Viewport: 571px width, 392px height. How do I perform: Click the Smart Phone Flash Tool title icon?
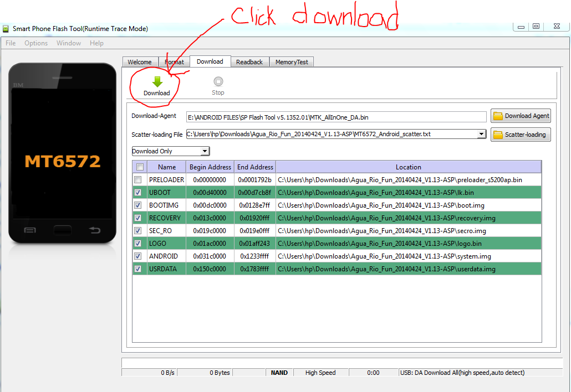(6, 29)
